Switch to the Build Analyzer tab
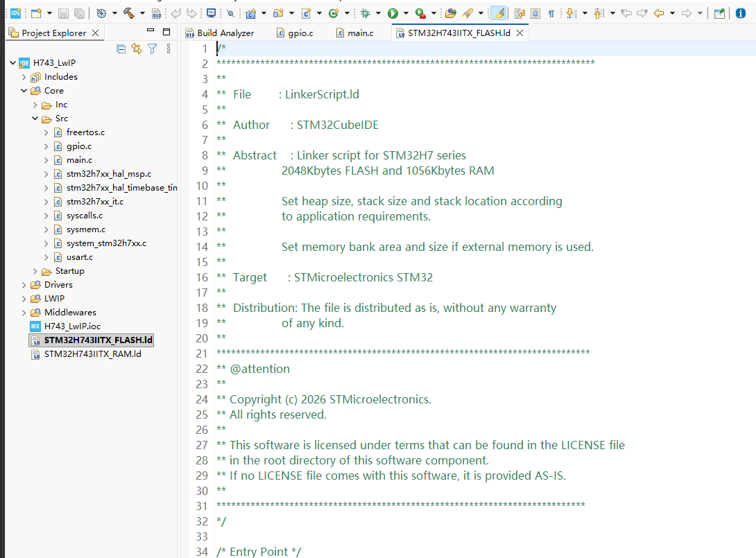 pos(221,33)
